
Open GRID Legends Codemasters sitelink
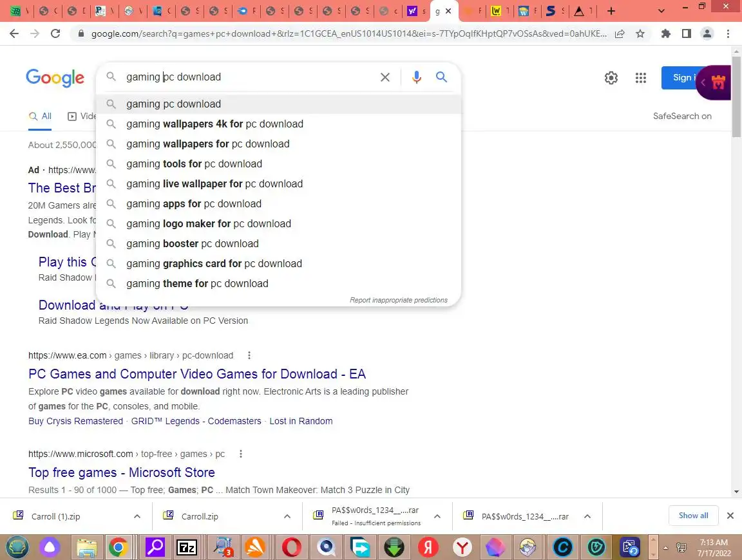(x=196, y=421)
